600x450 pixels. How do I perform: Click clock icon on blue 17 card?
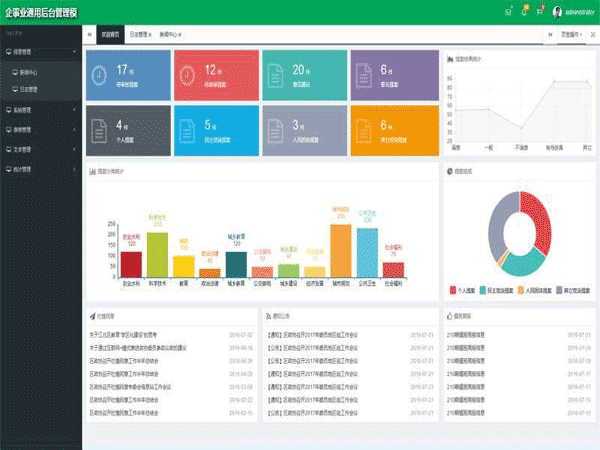click(x=101, y=72)
